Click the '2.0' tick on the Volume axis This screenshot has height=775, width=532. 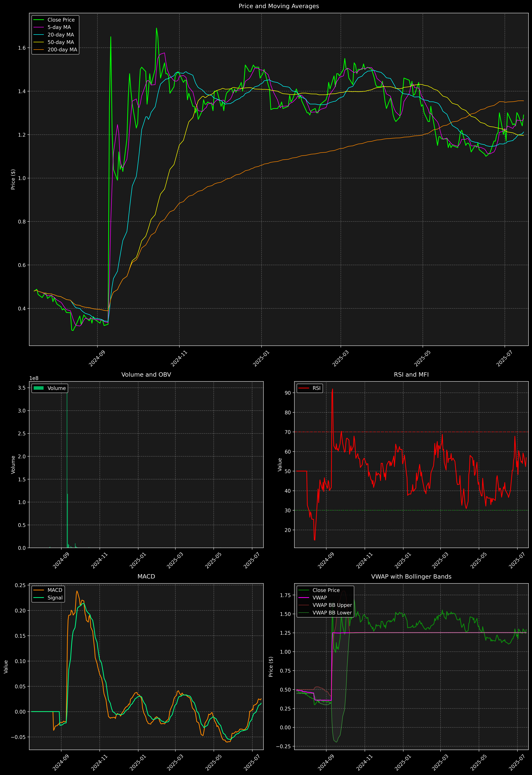22,457
